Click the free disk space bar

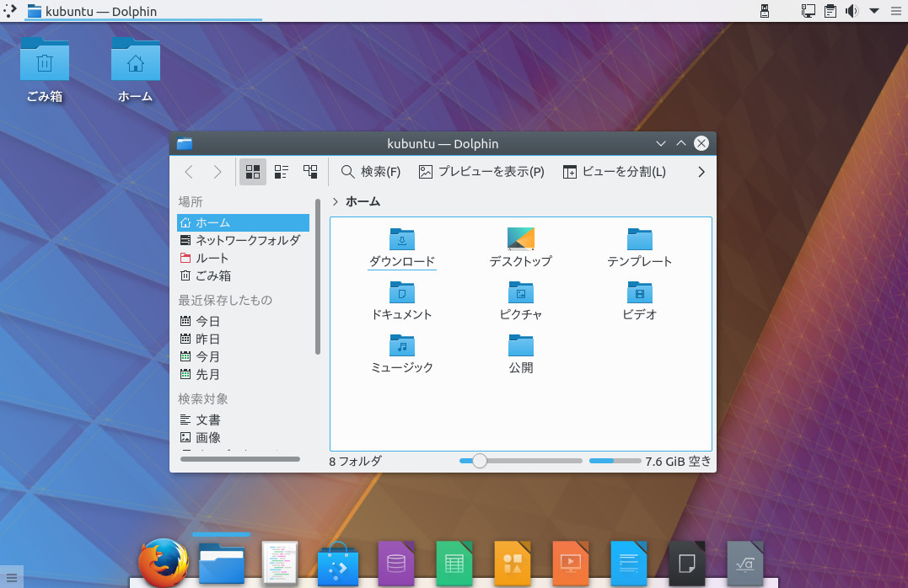tap(615, 462)
